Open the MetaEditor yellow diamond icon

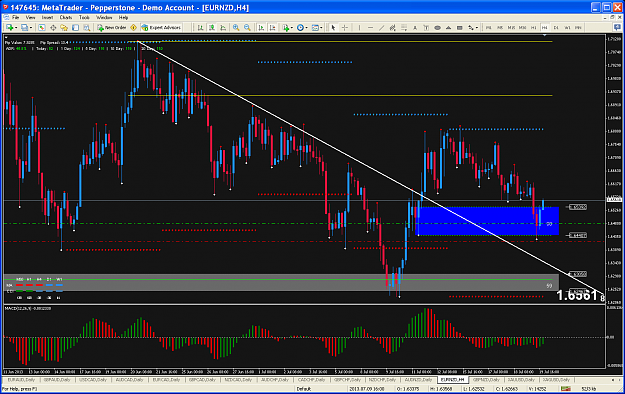[134, 28]
